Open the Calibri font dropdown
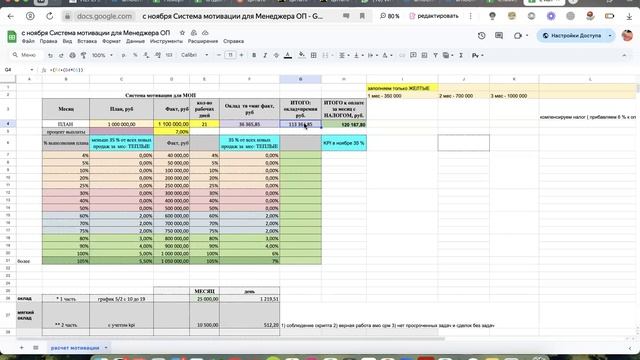640x360 pixels. pyautogui.click(x=195, y=55)
